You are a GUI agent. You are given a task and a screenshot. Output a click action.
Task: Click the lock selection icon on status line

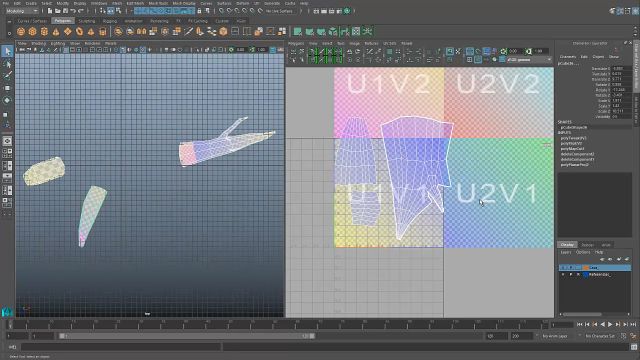(199, 11)
